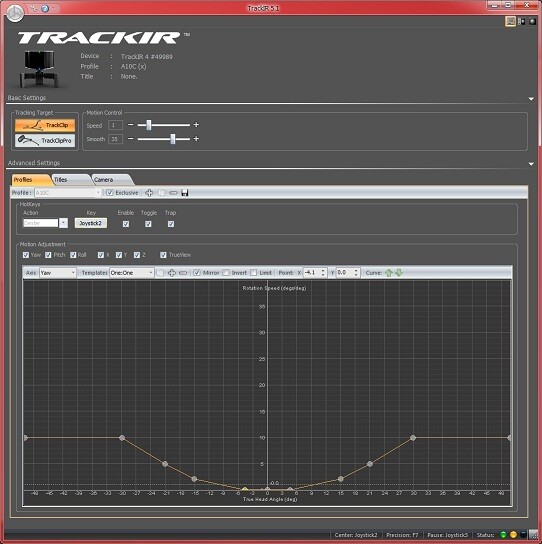
Task: Select the highlighted graph view layout icon top right
Action: pos(510,22)
